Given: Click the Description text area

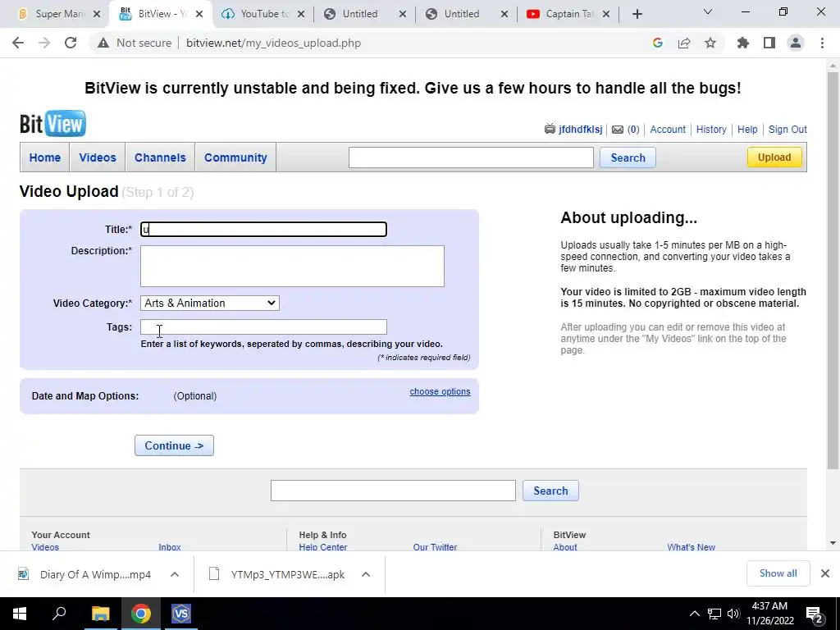Looking at the screenshot, I should [x=292, y=267].
